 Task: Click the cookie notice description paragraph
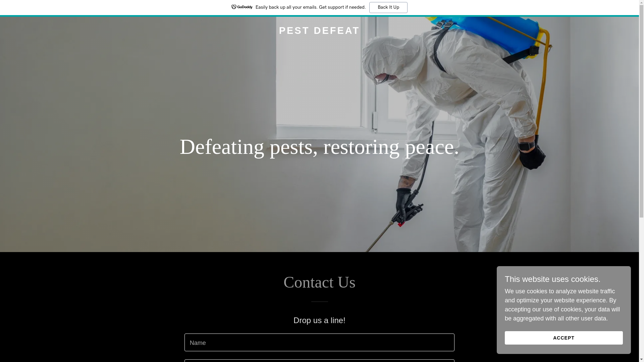[x=562, y=305]
